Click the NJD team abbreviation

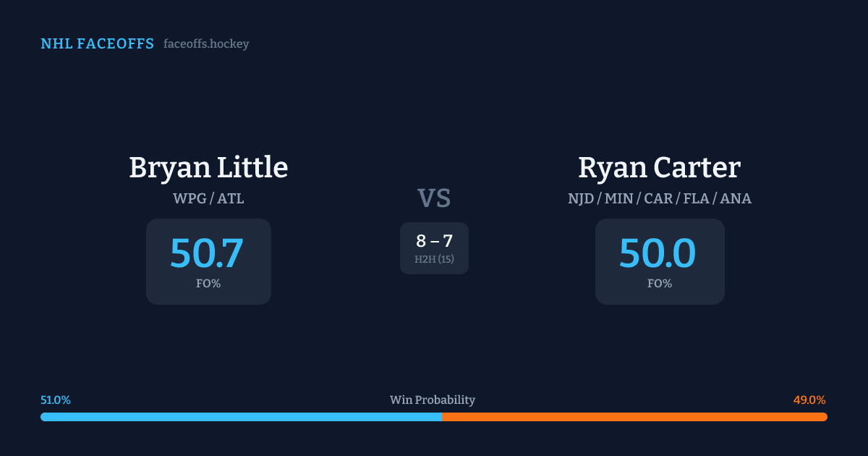(581, 198)
